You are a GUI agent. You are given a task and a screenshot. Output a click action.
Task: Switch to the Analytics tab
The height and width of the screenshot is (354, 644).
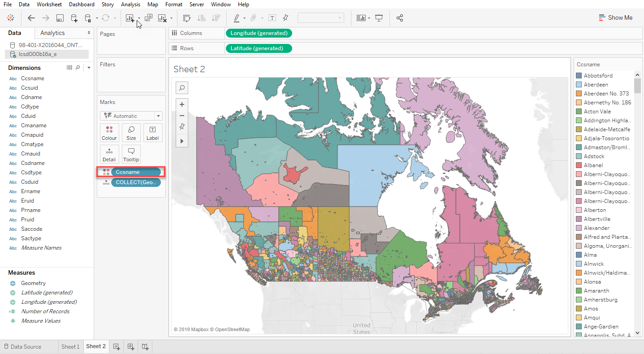[52, 33]
